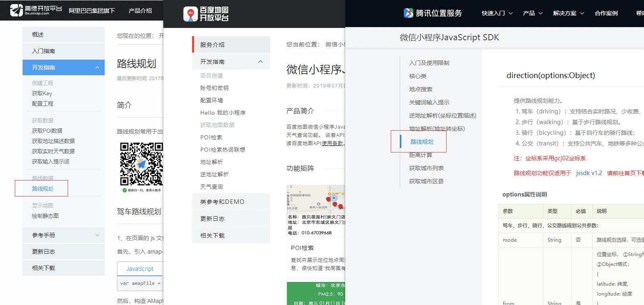The width and height of the screenshot is (644, 305).
Task: Click the Amap mini program QR code
Action: pos(141,164)
